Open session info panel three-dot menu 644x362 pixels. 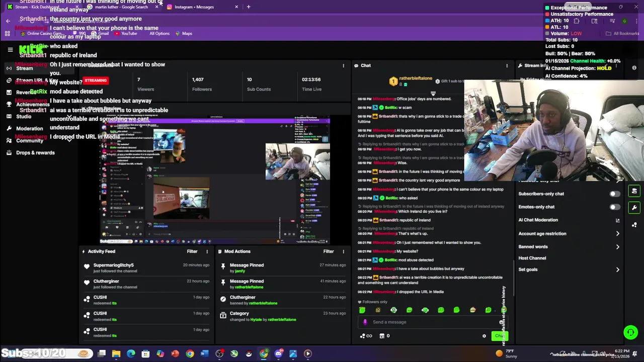(344, 66)
